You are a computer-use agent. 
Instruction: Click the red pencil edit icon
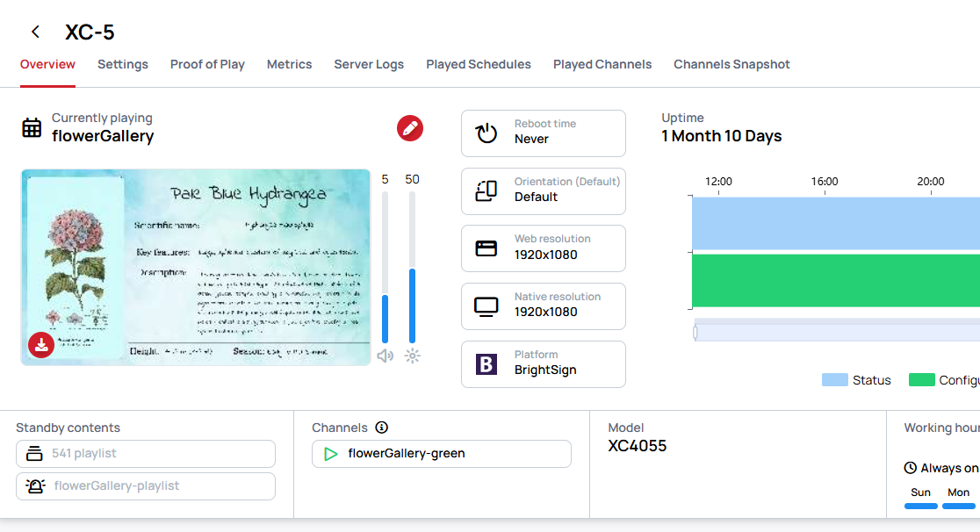[410, 128]
